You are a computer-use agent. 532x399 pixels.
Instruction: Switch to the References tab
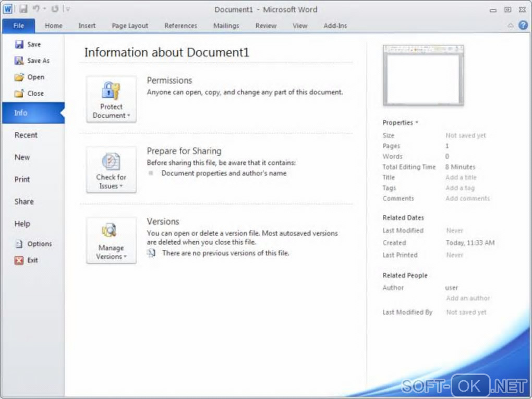180,26
